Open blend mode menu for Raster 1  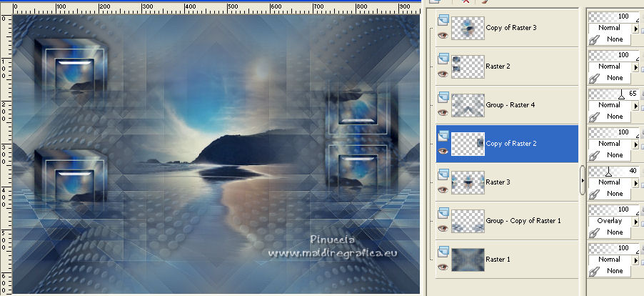coord(635,261)
